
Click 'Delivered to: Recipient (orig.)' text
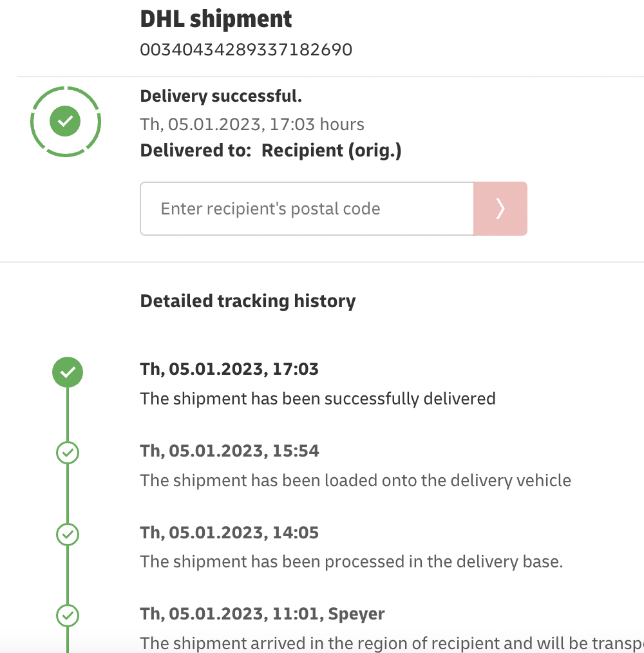(x=270, y=150)
